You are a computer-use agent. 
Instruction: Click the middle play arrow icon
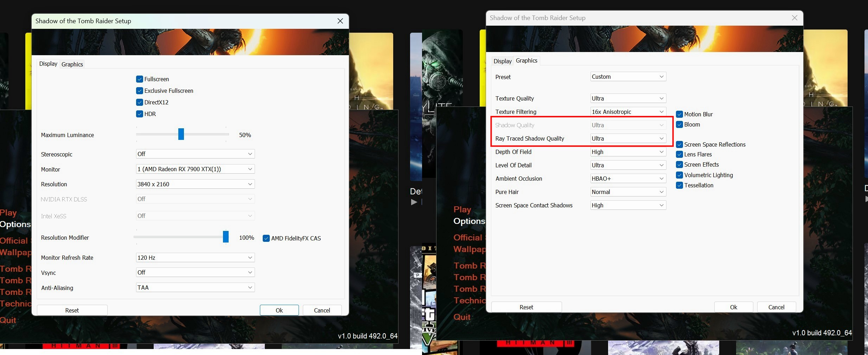pyautogui.click(x=414, y=202)
